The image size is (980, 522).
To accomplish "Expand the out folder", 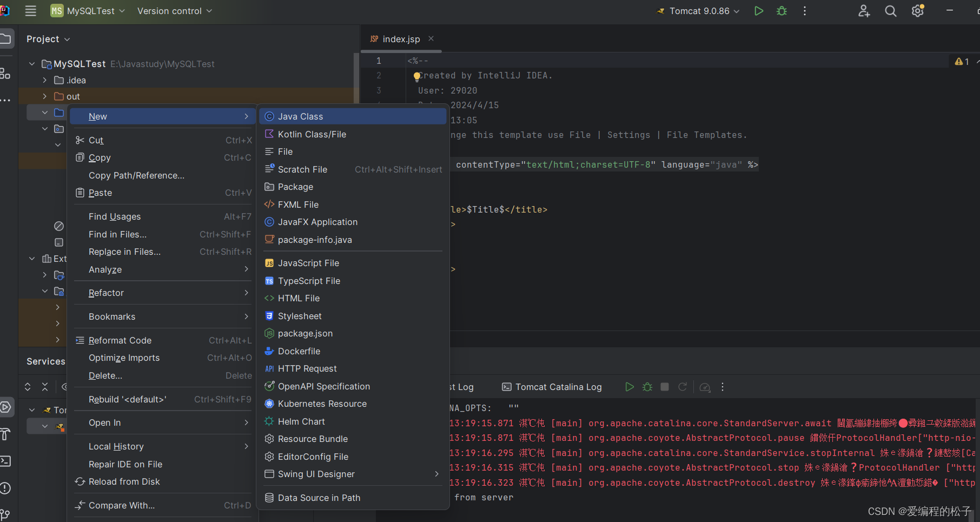I will (45, 96).
